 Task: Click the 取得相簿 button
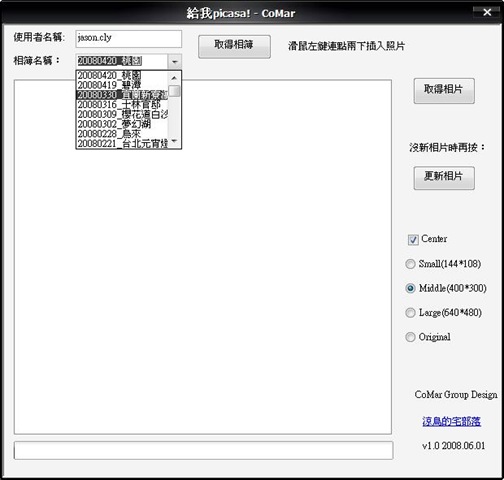(234, 46)
